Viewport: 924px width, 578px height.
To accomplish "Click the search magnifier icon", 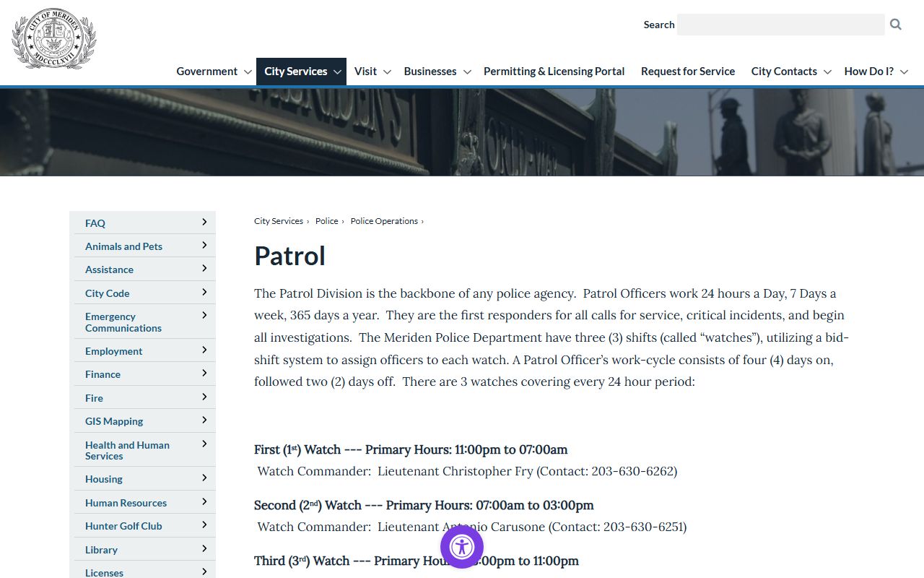I will [x=896, y=25].
